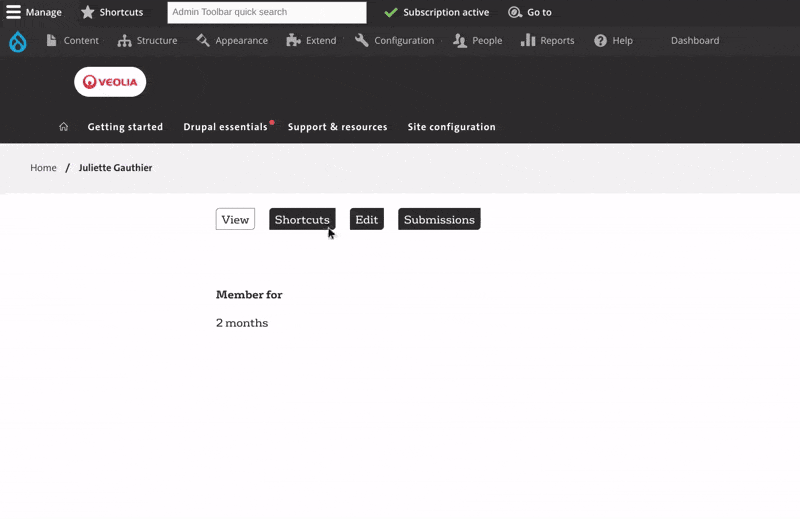The height and width of the screenshot is (519, 800).
Task: Open the Configuration admin menu
Action: 394,41
